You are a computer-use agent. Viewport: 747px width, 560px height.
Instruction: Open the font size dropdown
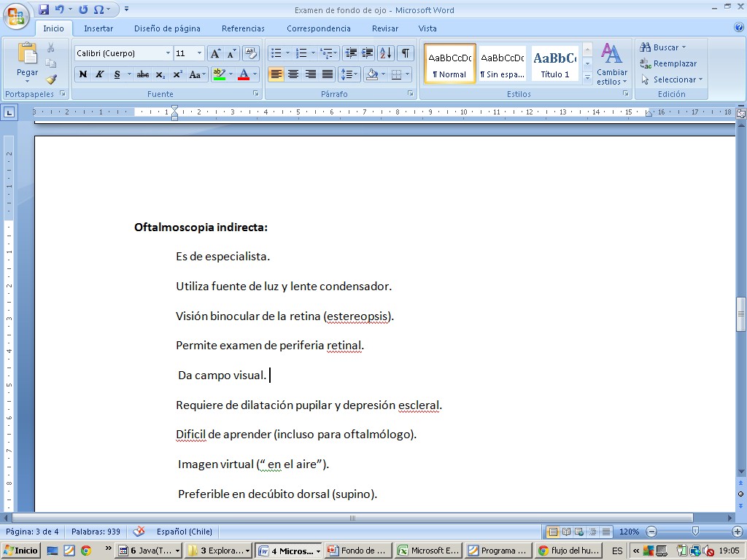pos(199,53)
